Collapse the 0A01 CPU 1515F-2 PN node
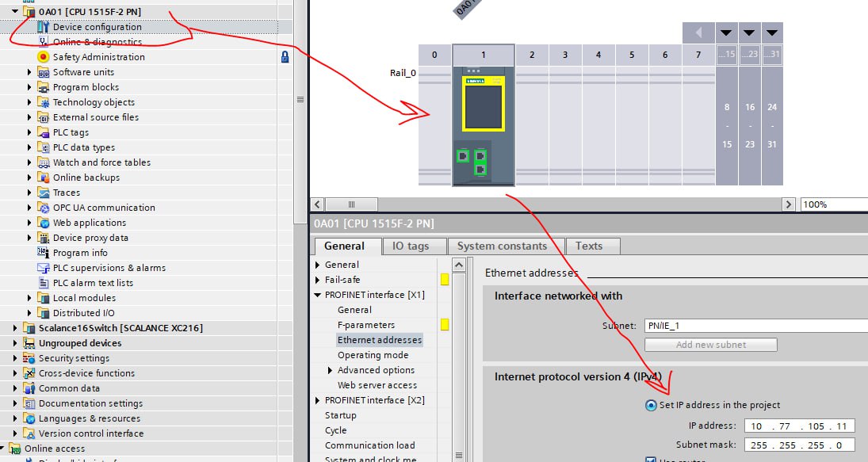The width and height of the screenshot is (868, 462). click(x=15, y=11)
